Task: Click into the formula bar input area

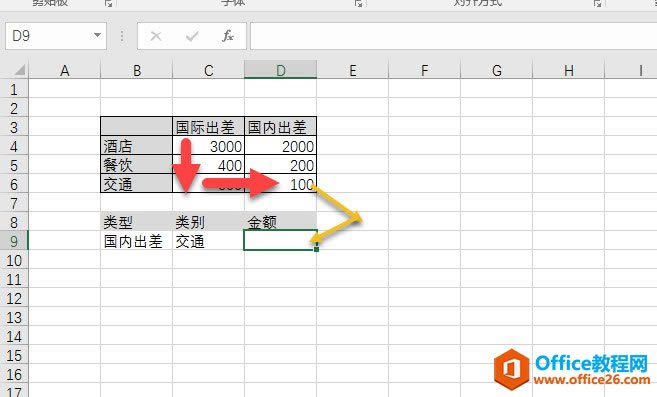Action: tap(453, 36)
